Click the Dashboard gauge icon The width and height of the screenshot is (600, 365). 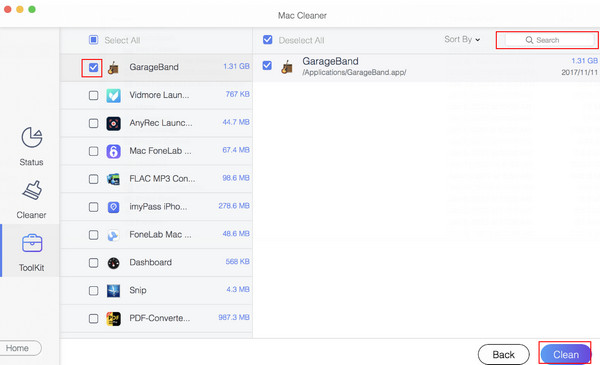(x=113, y=263)
